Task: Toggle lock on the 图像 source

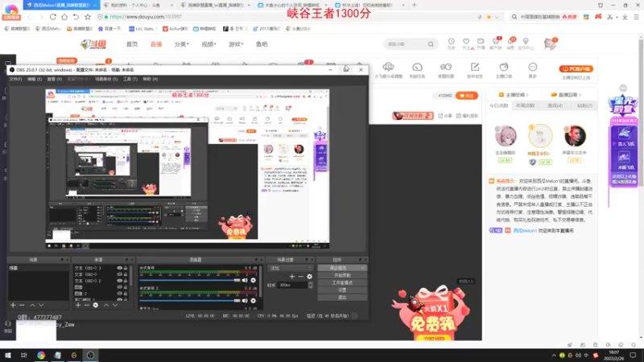Action: pos(126,287)
